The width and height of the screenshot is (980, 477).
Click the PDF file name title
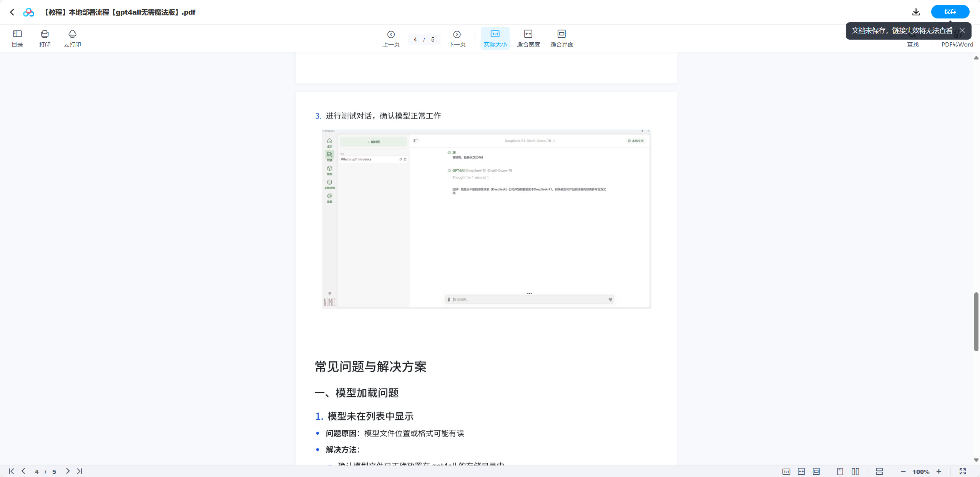pos(119,12)
